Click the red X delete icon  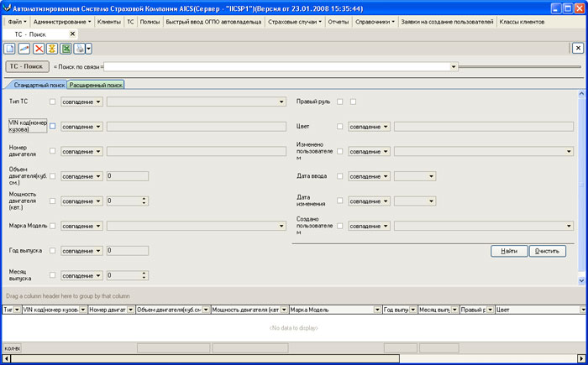(38, 49)
